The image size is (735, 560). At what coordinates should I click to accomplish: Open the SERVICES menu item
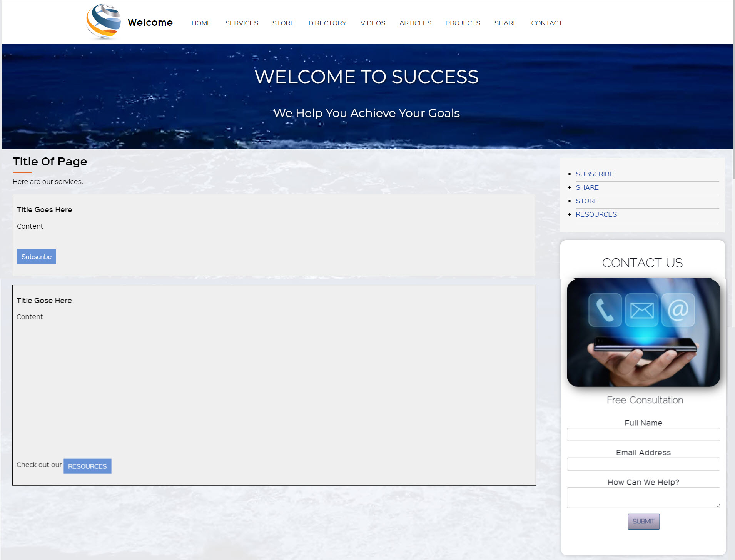[242, 23]
